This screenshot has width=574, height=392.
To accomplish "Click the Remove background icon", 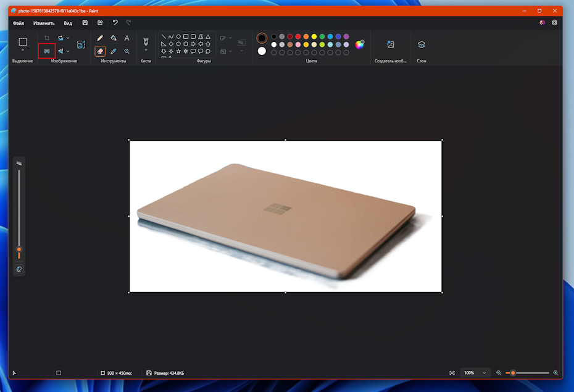I will pyautogui.click(x=47, y=51).
